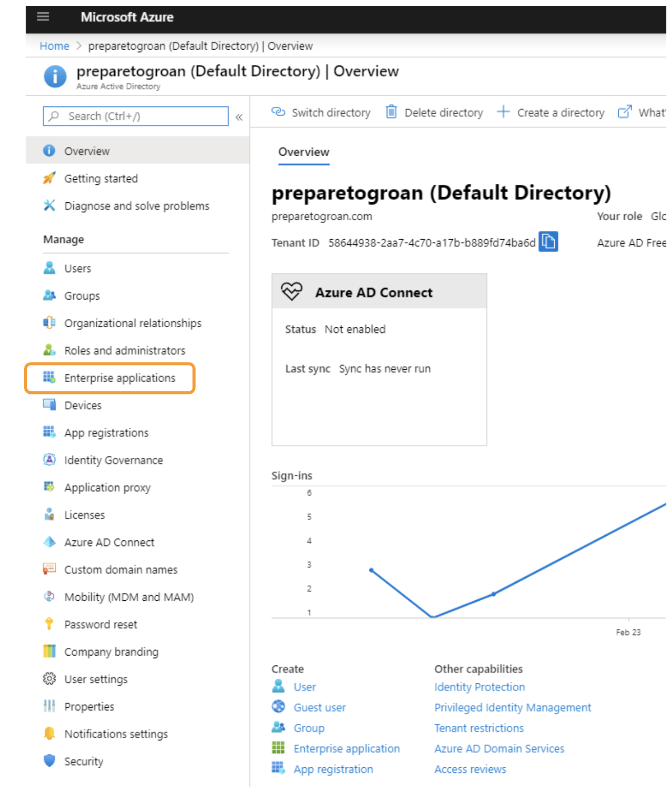Viewport: 672px width, 799px height.
Task: Click the Properties sliders icon
Action: [x=49, y=706]
